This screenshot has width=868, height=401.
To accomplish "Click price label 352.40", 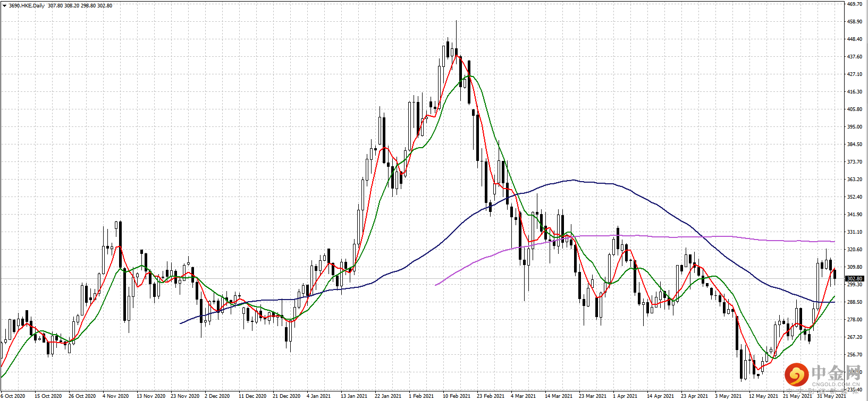I will point(855,197).
